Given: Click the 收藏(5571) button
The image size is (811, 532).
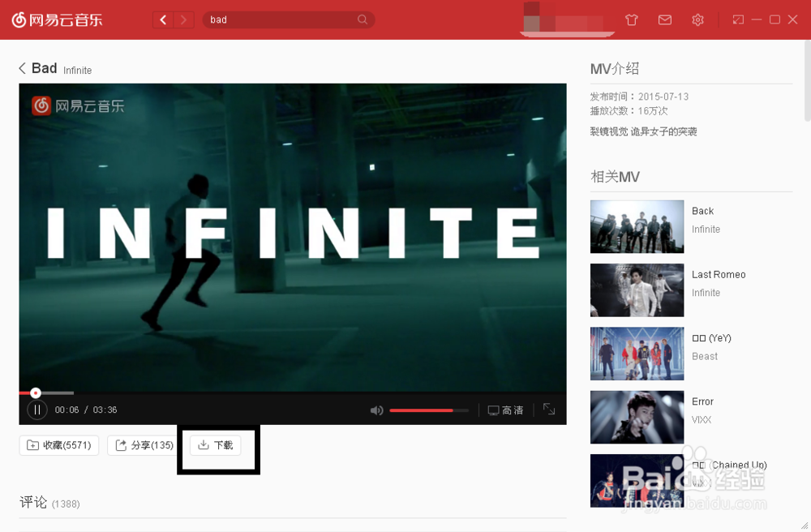Looking at the screenshot, I should coord(59,445).
